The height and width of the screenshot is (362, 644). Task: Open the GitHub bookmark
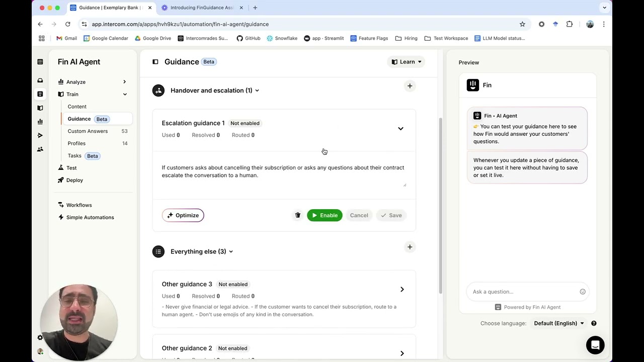coord(248,38)
